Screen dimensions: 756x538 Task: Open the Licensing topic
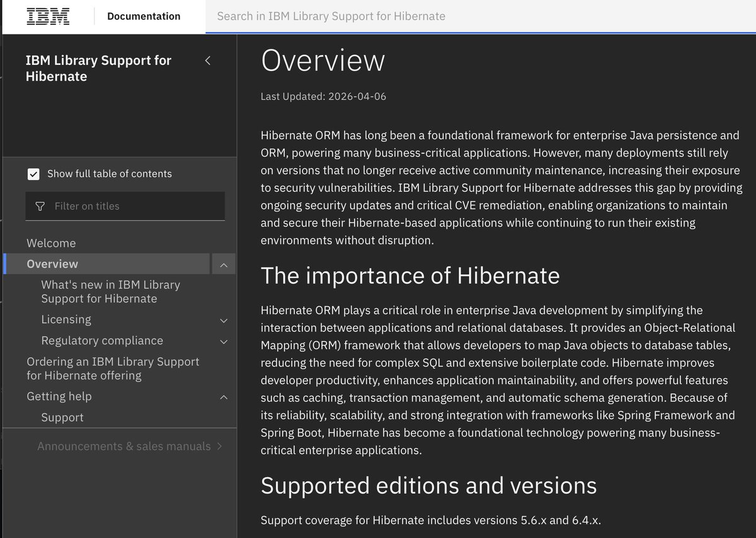66,319
